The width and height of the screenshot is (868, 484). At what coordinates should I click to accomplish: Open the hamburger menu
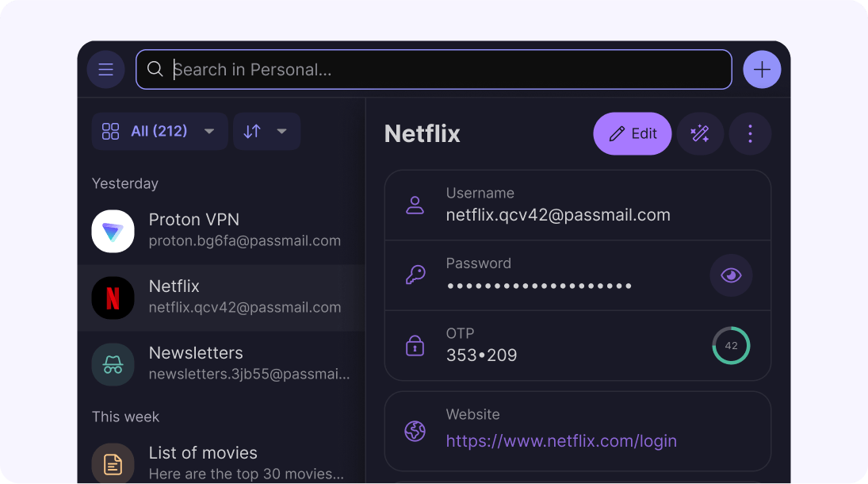click(x=105, y=70)
